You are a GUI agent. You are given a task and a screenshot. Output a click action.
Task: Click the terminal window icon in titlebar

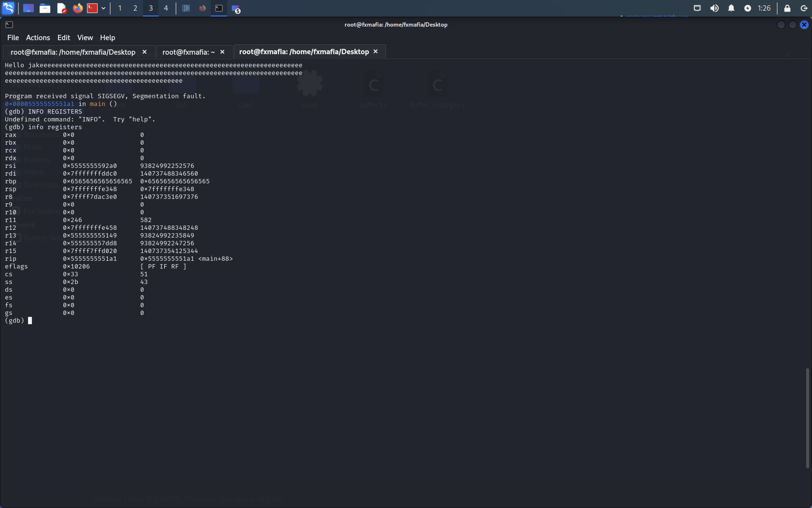(9, 24)
